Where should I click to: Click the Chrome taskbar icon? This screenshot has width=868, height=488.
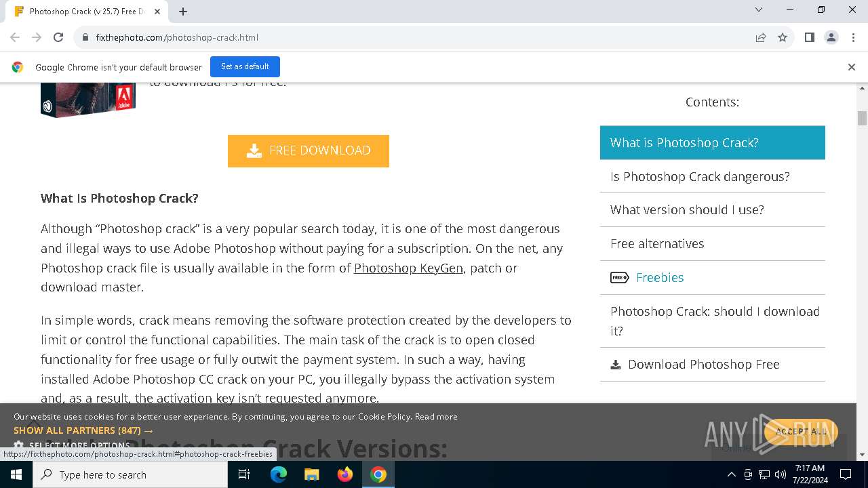tap(378, 474)
